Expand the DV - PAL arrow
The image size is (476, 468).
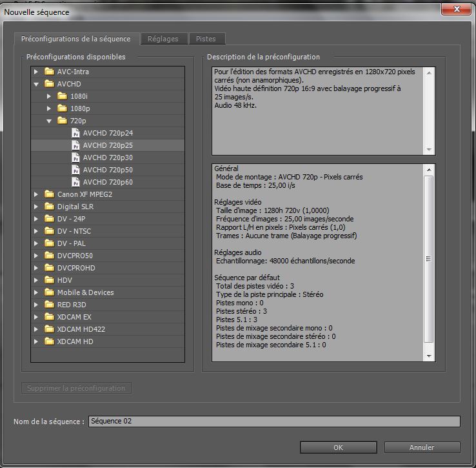pyautogui.click(x=36, y=243)
